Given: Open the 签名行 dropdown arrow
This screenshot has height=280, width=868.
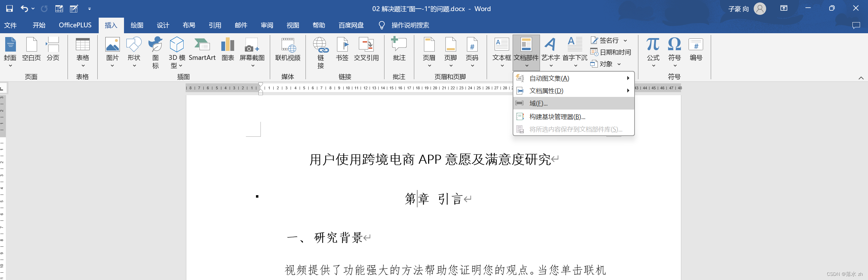Looking at the screenshot, I should [625, 40].
